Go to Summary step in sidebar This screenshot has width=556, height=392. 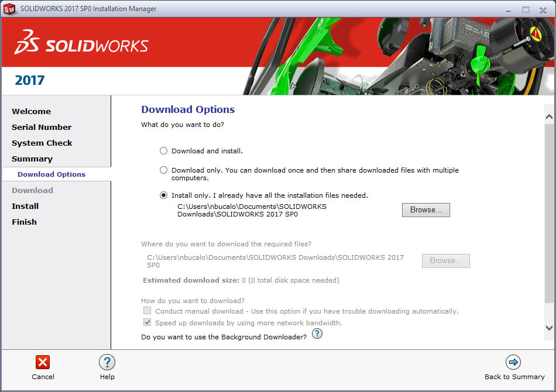[32, 159]
